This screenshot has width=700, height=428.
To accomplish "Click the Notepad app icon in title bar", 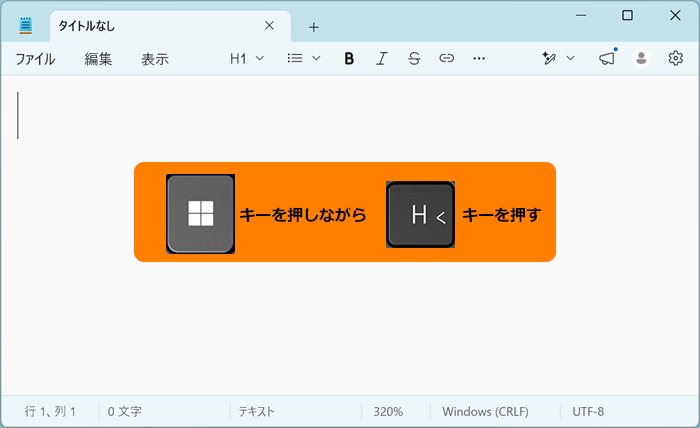I will tap(26, 26).
